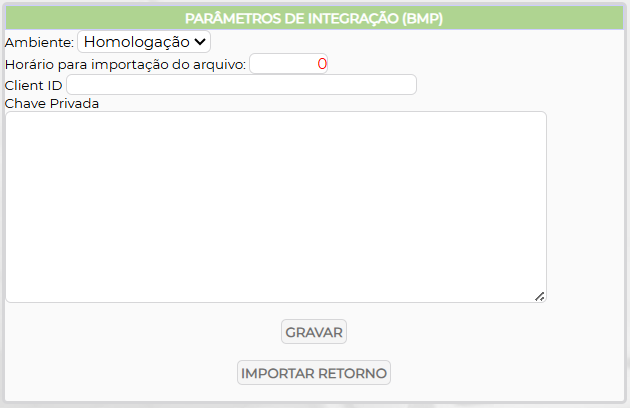This screenshot has width=630, height=408.
Task: Open the Ambiente dropdown
Action: coord(144,42)
